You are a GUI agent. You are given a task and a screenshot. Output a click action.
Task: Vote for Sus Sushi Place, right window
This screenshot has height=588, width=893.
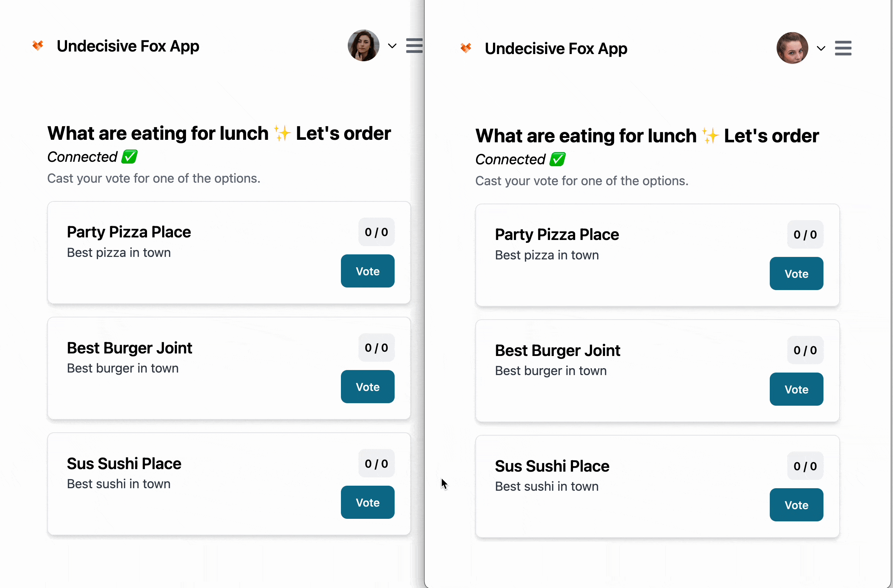796,505
